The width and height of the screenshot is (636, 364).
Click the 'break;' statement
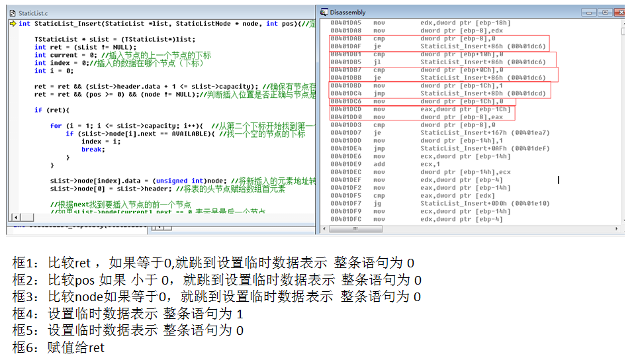[x=93, y=150]
